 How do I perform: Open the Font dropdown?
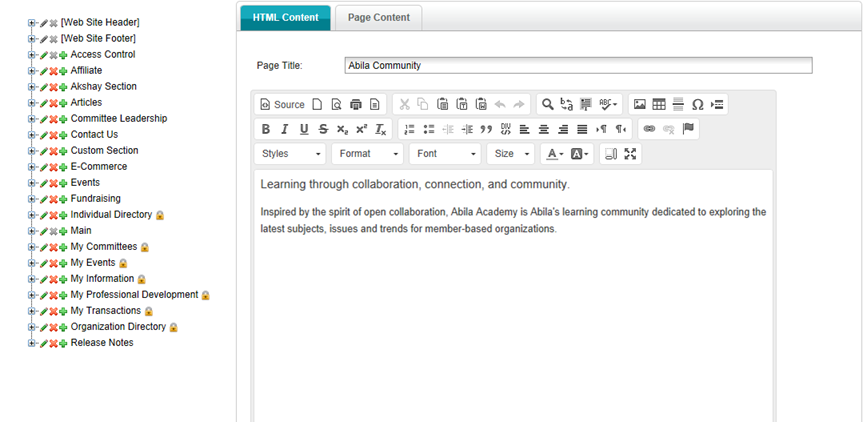tap(445, 154)
